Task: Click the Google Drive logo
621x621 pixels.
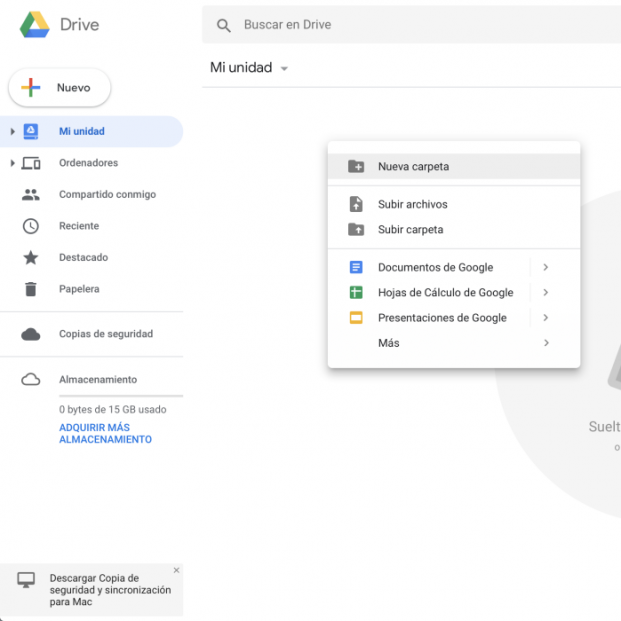Action: tap(35, 25)
